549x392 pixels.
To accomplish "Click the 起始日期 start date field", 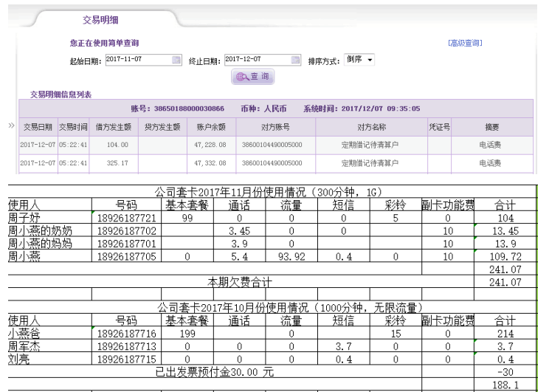I will pos(137,61).
